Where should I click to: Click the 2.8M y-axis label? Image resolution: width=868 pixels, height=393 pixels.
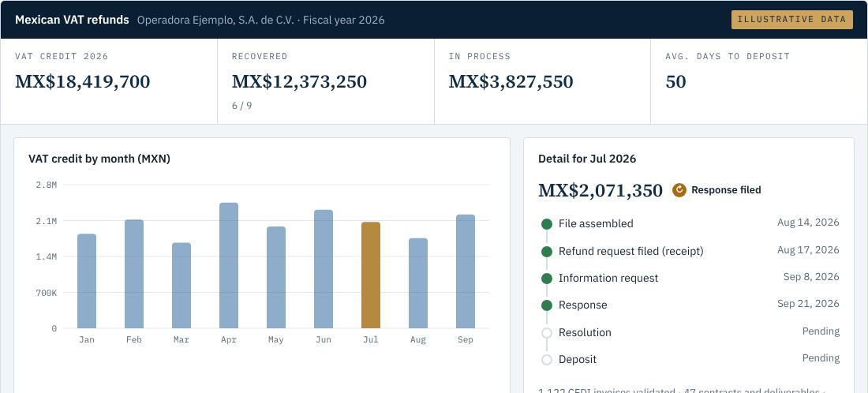47,185
